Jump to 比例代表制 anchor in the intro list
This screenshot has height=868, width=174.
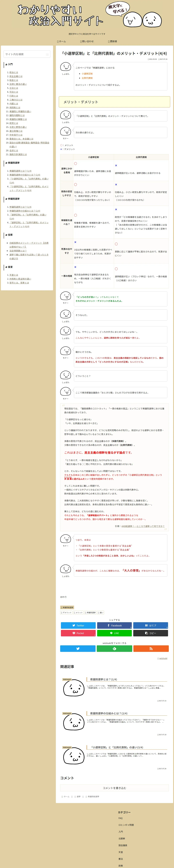pyautogui.click(x=87, y=78)
